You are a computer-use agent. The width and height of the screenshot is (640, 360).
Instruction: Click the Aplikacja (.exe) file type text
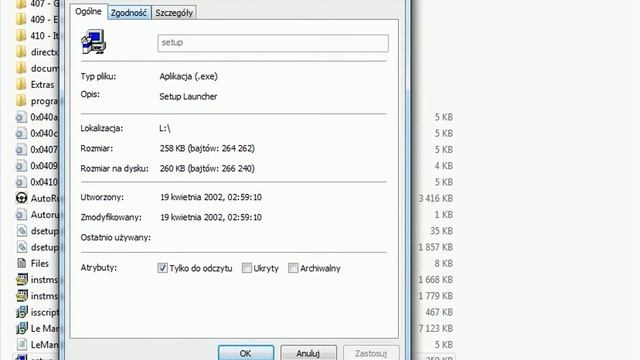[188, 76]
